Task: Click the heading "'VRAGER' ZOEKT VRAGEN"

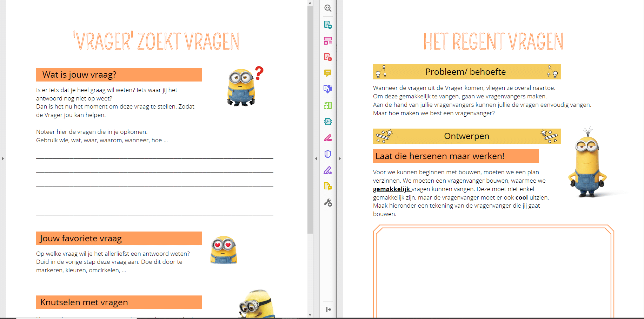Action: pos(157,41)
